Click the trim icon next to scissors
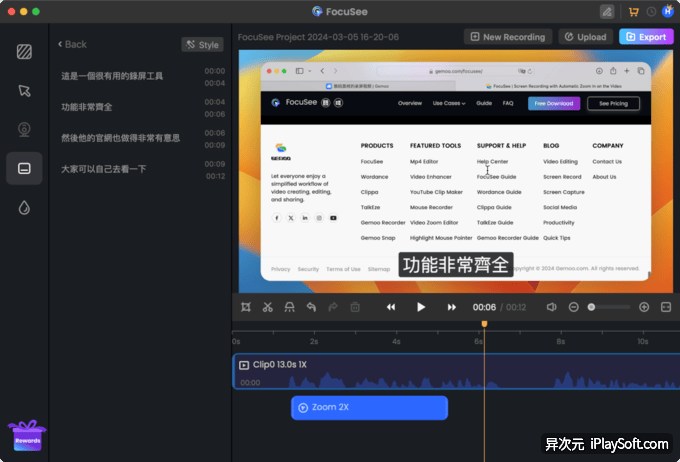This screenshot has height=462, width=680. pos(289,307)
